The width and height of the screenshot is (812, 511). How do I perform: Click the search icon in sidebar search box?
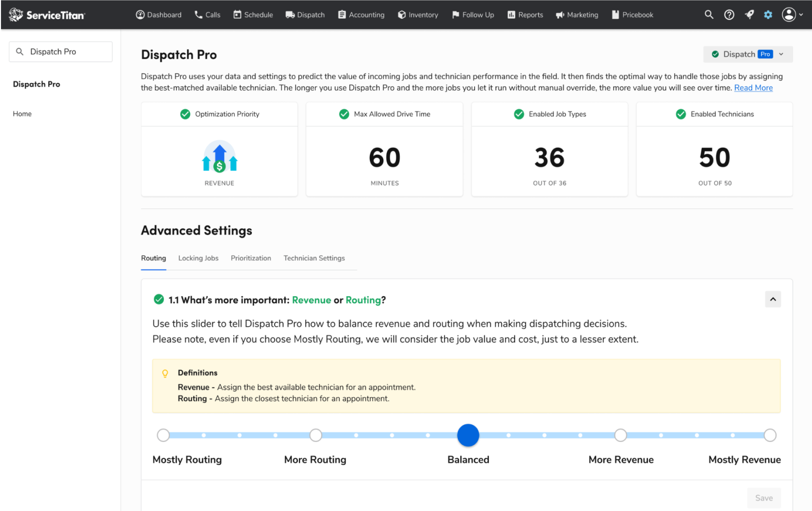(x=20, y=51)
